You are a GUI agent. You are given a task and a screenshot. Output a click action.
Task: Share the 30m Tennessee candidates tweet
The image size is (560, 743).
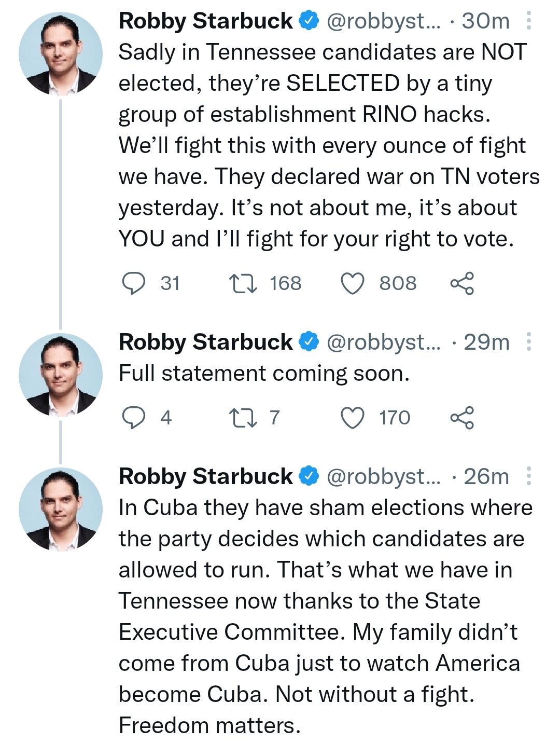[461, 283]
